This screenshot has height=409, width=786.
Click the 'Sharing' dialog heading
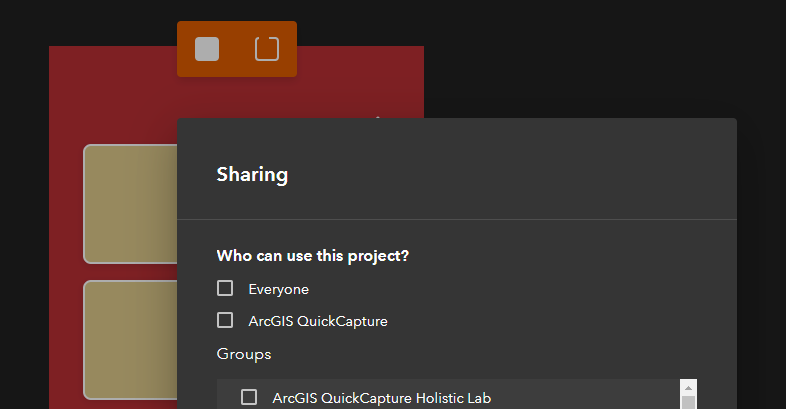252,174
